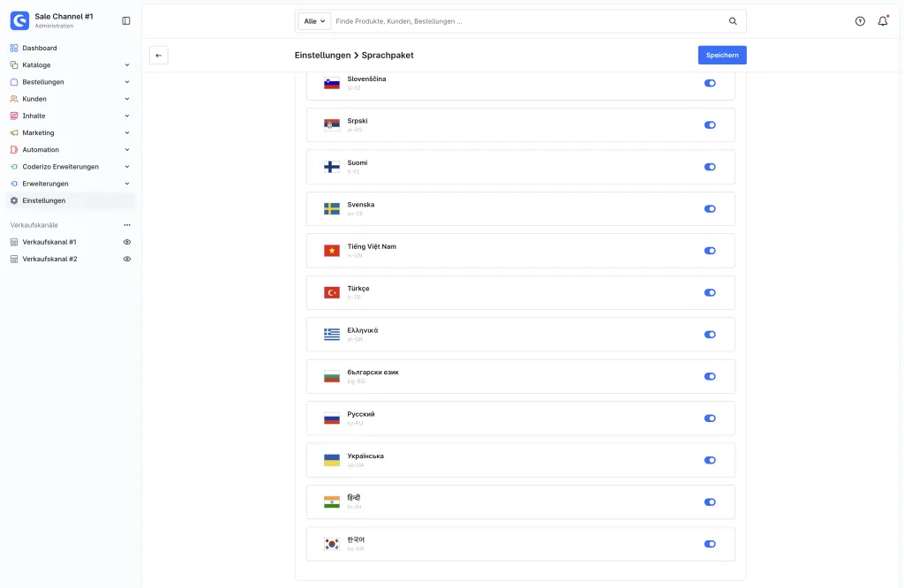Click the search magnifier icon
Image resolution: width=904 pixels, height=588 pixels.
tap(733, 21)
